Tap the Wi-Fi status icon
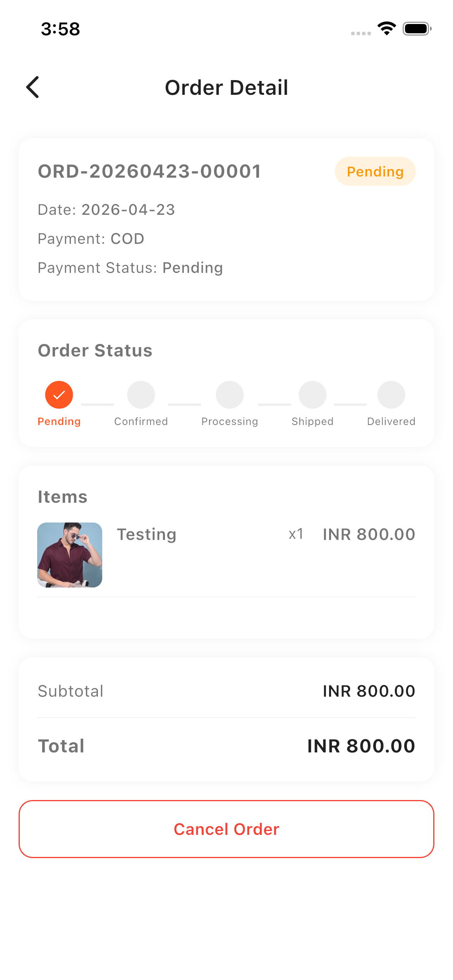Image resolution: width=453 pixels, height=980 pixels. tap(386, 29)
